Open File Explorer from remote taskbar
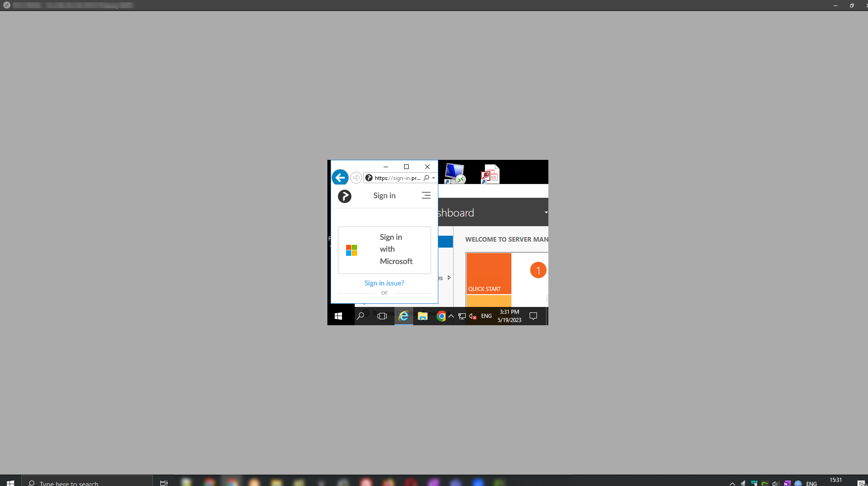 click(422, 316)
